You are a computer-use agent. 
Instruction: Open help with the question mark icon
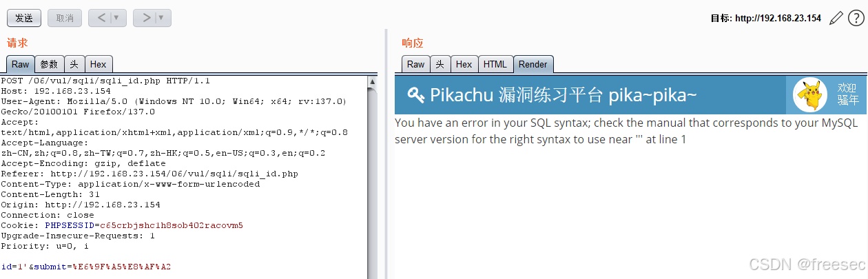click(856, 18)
